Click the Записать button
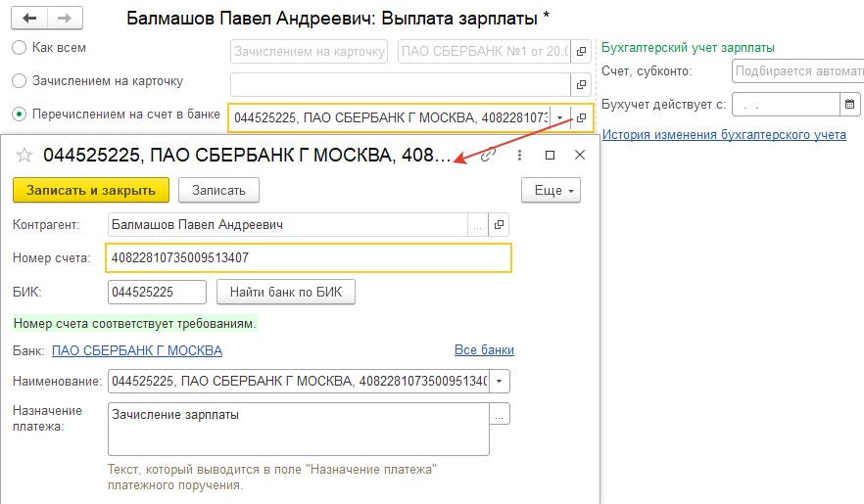864x504 pixels. point(218,191)
